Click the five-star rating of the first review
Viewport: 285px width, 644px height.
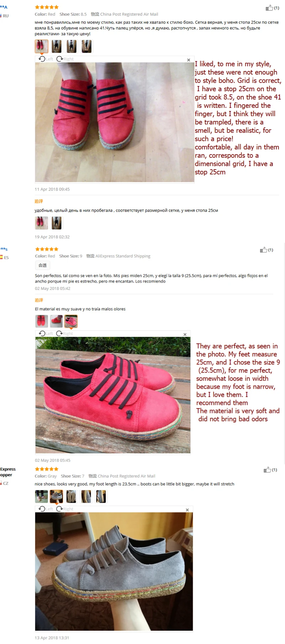[47, 7]
